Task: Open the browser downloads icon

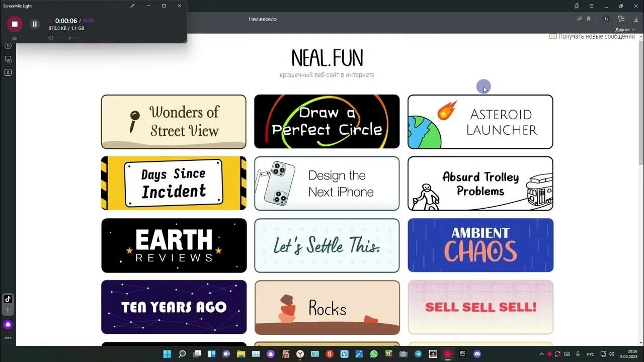Action: pos(636,19)
